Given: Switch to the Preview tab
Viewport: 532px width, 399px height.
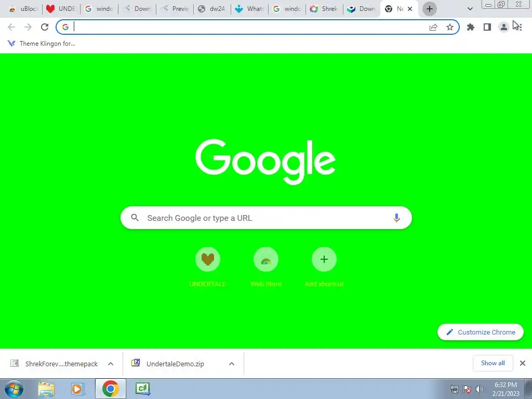Looking at the screenshot, I should (x=175, y=9).
